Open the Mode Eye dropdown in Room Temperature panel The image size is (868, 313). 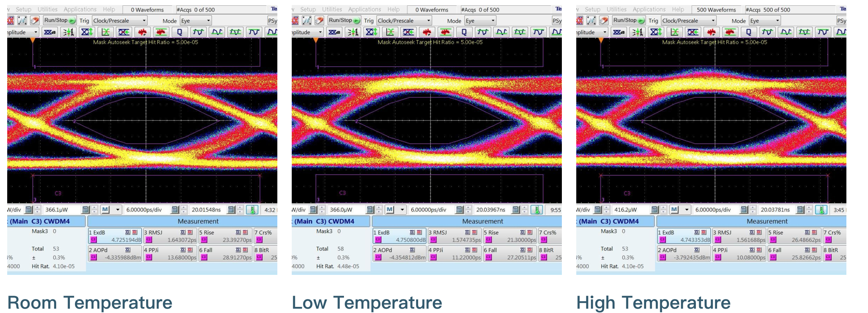click(196, 21)
